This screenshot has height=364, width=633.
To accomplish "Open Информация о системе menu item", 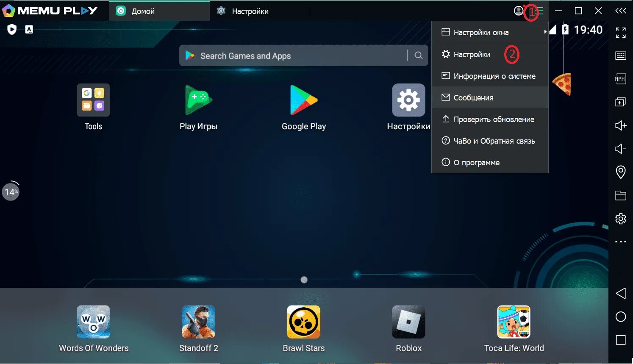I will click(x=490, y=76).
